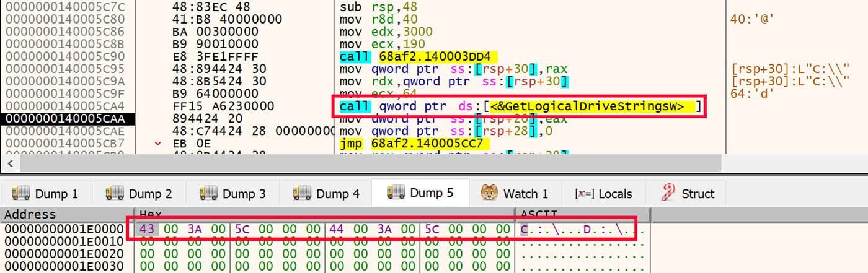
Task: Click dump address 00000000001E0030
Action: [x=65, y=266]
